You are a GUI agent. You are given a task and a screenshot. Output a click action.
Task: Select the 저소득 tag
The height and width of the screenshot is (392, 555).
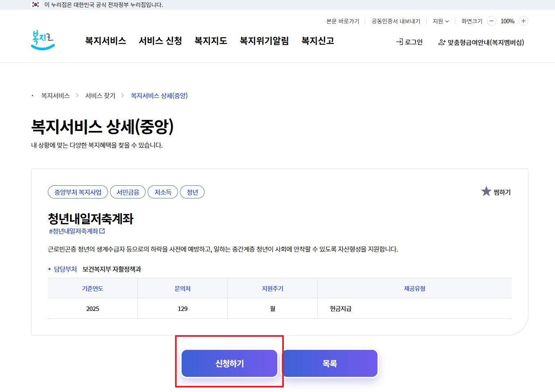point(163,192)
